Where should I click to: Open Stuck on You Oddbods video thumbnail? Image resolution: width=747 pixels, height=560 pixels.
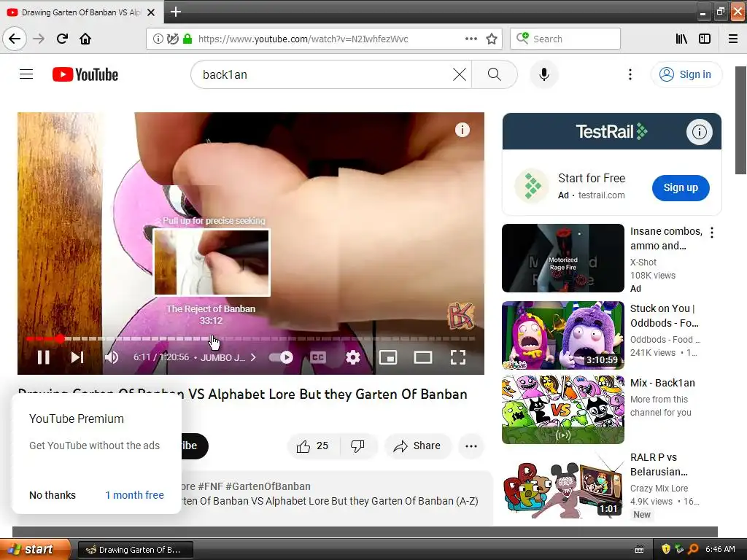[562, 335]
